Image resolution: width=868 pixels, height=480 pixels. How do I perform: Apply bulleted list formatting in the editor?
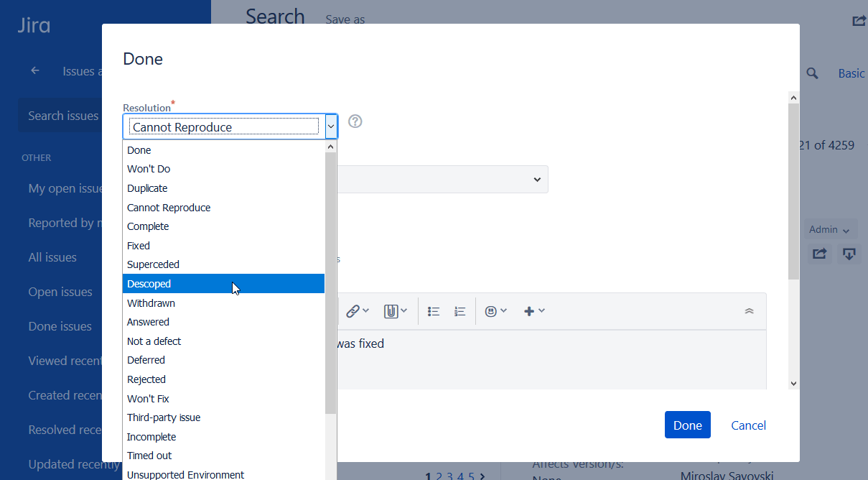point(433,310)
